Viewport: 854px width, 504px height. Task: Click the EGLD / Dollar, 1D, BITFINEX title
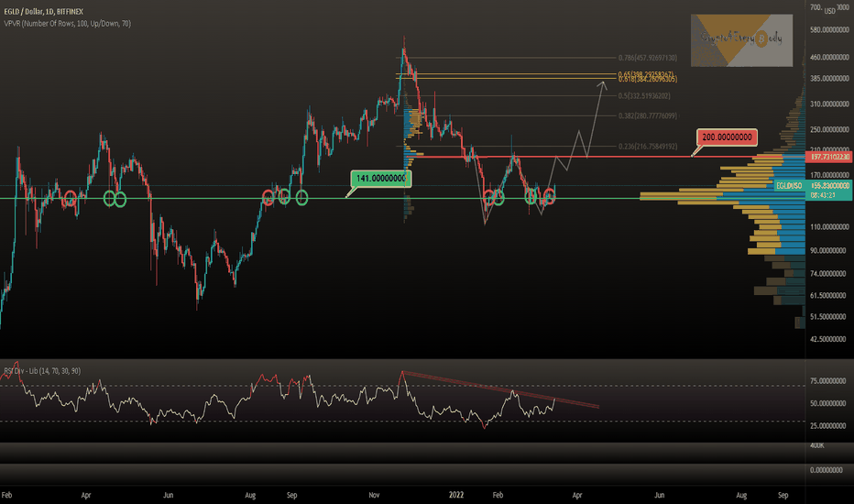pyautogui.click(x=44, y=11)
